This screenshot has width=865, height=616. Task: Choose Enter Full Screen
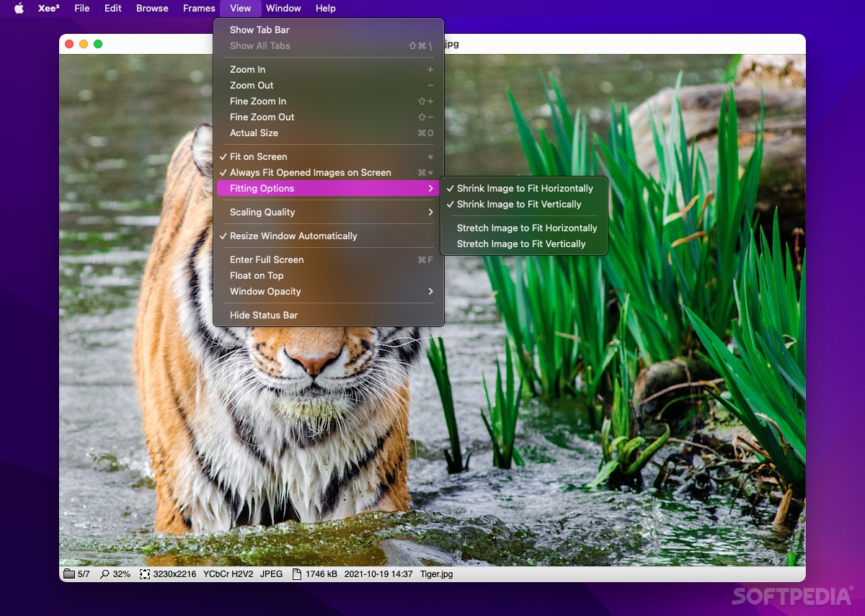tap(266, 259)
